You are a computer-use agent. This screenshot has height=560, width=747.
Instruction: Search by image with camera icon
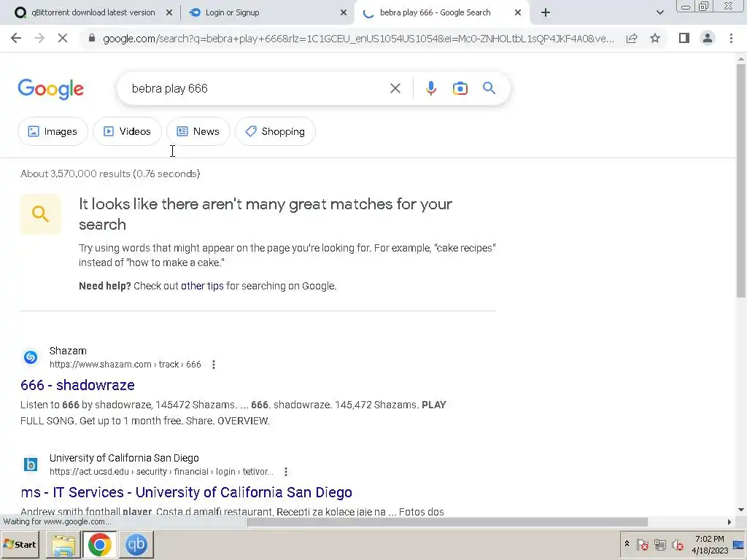460,88
